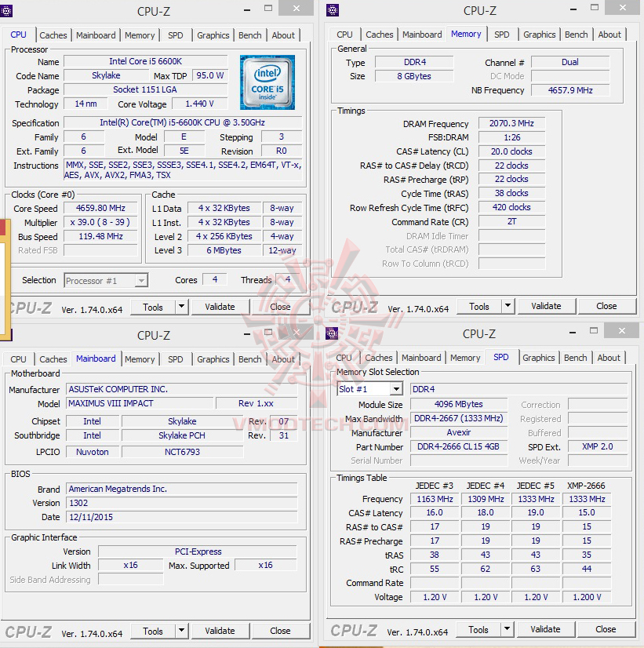
Task: Switch to Caches tab in CPU window
Action: coord(53,35)
